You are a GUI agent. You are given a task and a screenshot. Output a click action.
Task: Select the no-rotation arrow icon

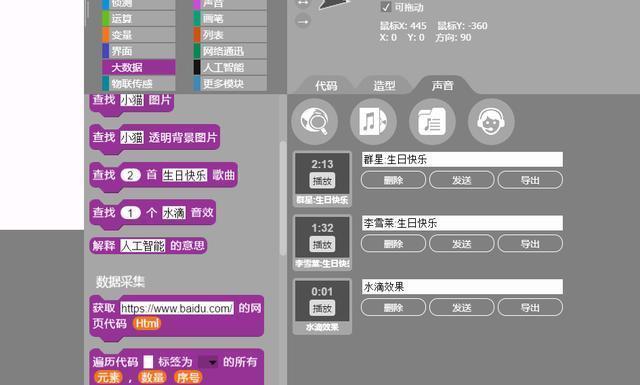coord(303,21)
